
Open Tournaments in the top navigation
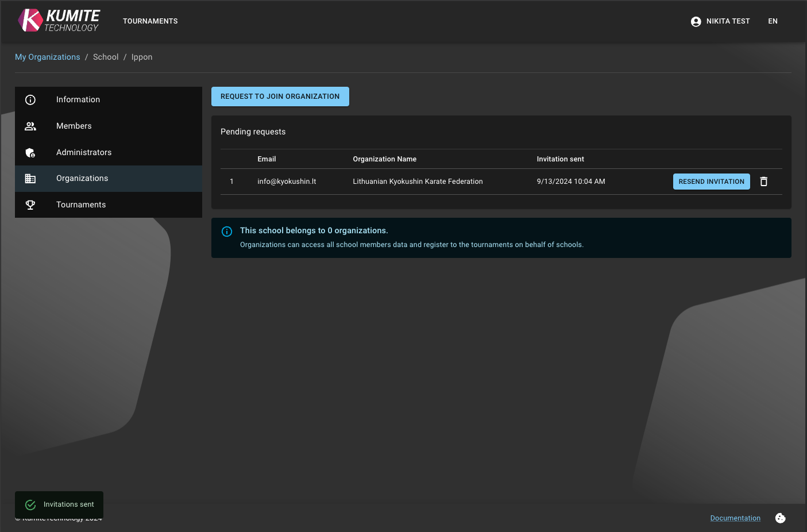point(150,21)
